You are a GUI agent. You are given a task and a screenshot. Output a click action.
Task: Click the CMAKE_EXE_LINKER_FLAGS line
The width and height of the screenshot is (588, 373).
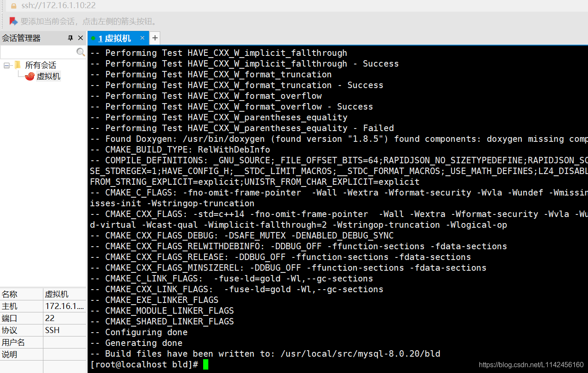click(154, 300)
